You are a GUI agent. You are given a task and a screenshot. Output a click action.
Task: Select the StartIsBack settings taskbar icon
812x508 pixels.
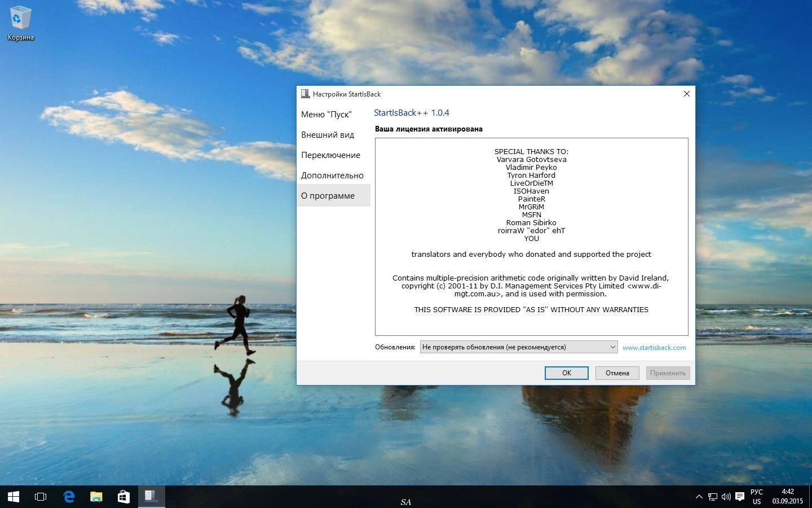[x=151, y=497]
